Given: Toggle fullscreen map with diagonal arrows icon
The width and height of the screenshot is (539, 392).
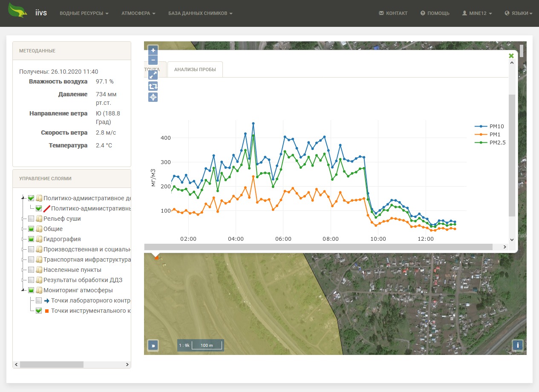Looking at the screenshot, I should pos(153,75).
